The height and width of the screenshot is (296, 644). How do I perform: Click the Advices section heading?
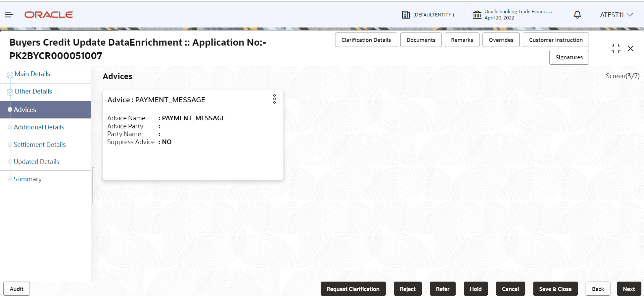[x=118, y=76]
